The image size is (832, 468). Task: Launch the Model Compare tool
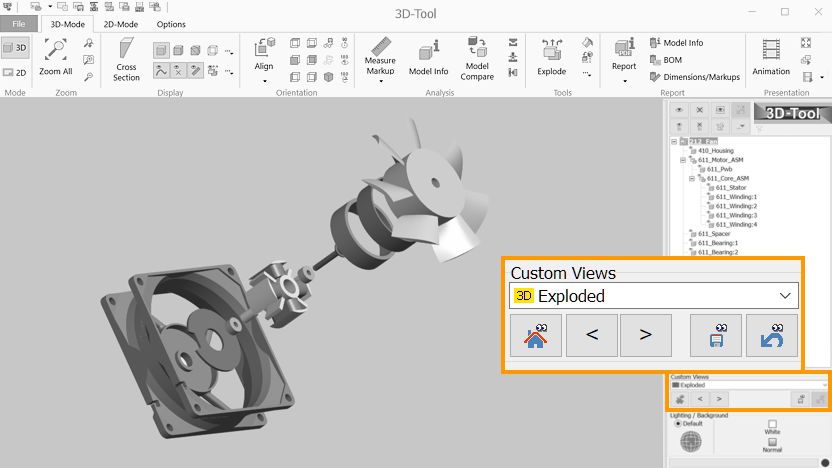click(477, 58)
